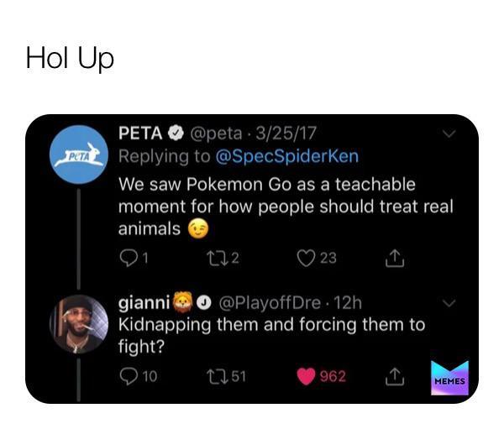Open the @SpecSpiderKen profile link
The image size is (504, 429).
point(286,156)
